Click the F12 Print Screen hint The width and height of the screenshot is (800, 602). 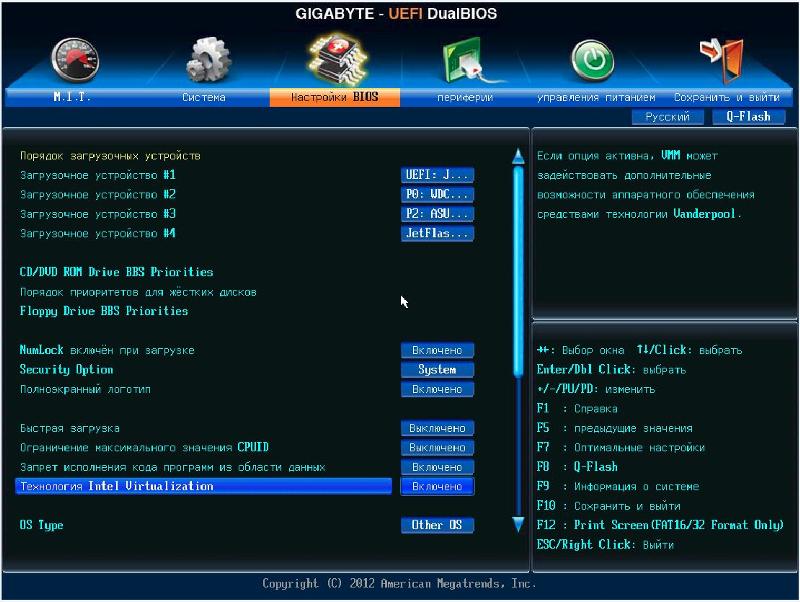660,525
